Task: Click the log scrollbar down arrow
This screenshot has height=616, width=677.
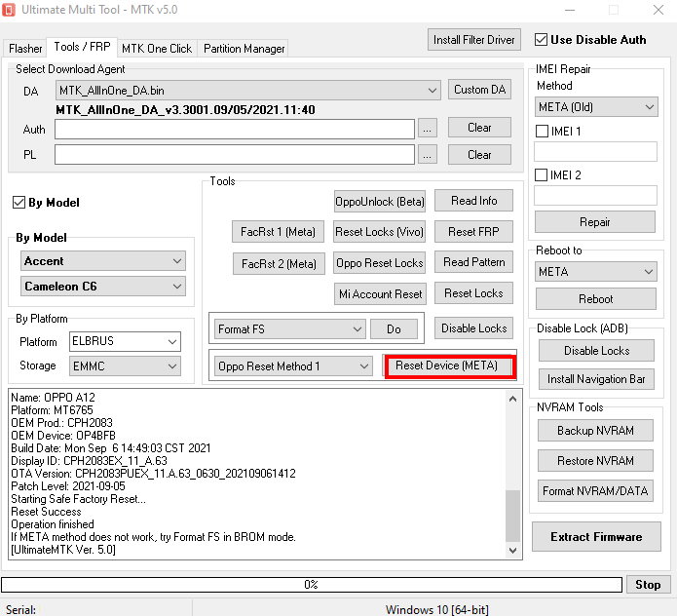Action: click(x=512, y=550)
